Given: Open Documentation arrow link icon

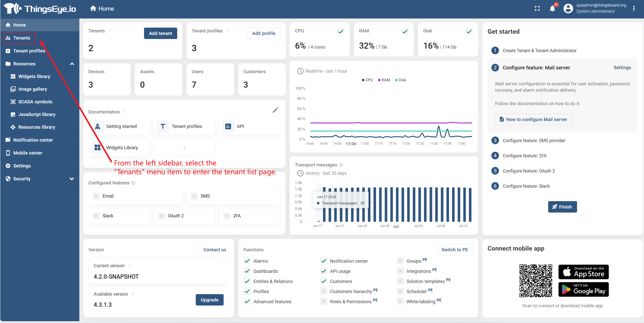Looking at the screenshot, I should 124,112.
